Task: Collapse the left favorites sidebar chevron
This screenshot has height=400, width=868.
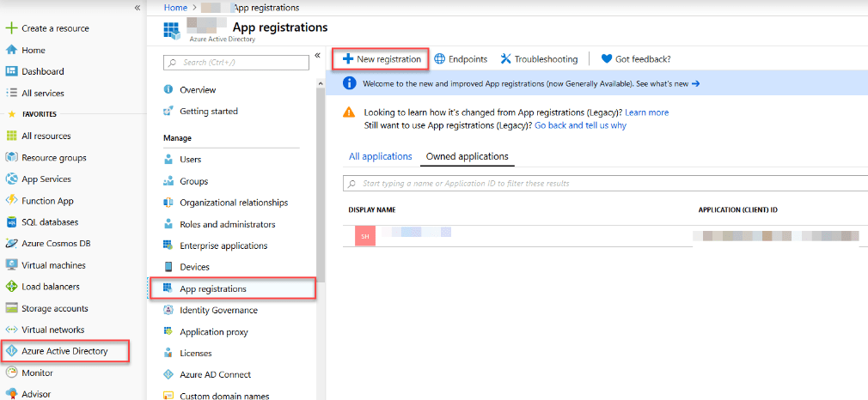Action: [138, 8]
